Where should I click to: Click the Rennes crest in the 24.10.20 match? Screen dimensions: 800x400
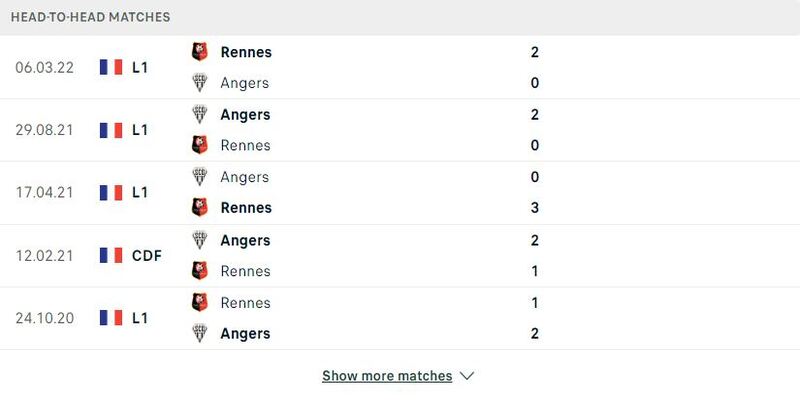[199, 303]
